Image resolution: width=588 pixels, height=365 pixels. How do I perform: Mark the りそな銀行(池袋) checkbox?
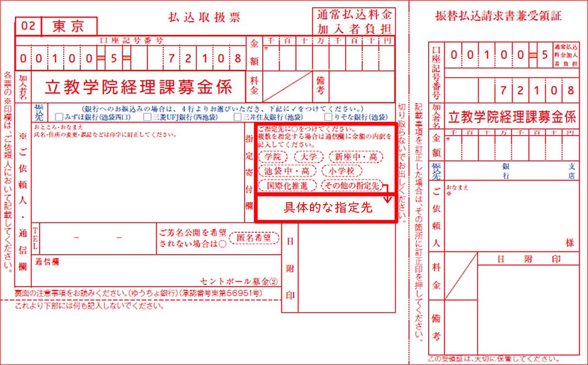point(328,117)
